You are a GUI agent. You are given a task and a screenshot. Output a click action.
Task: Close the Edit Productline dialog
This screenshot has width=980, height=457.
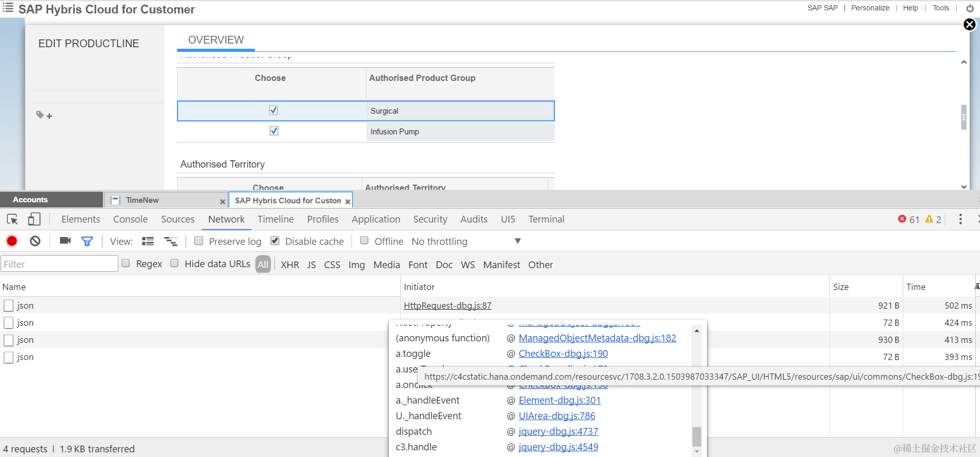tap(970, 24)
